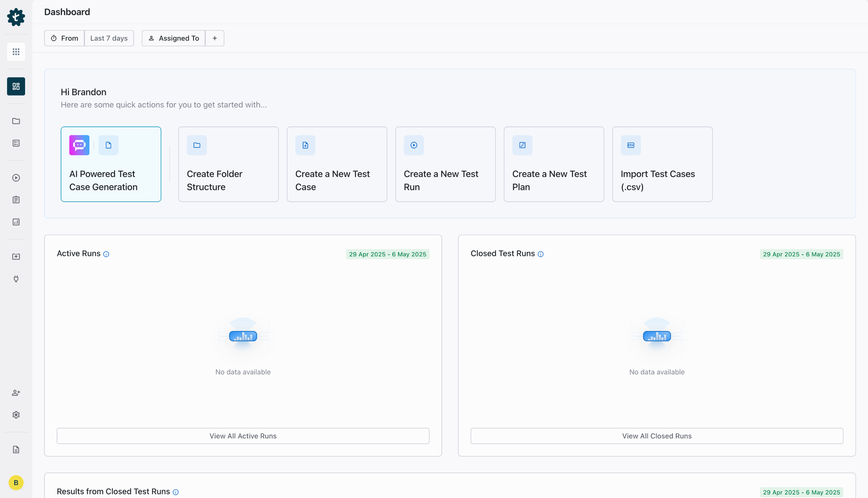Click the invite user icon
868x498 pixels.
pyautogui.click(x=16, y=393)
